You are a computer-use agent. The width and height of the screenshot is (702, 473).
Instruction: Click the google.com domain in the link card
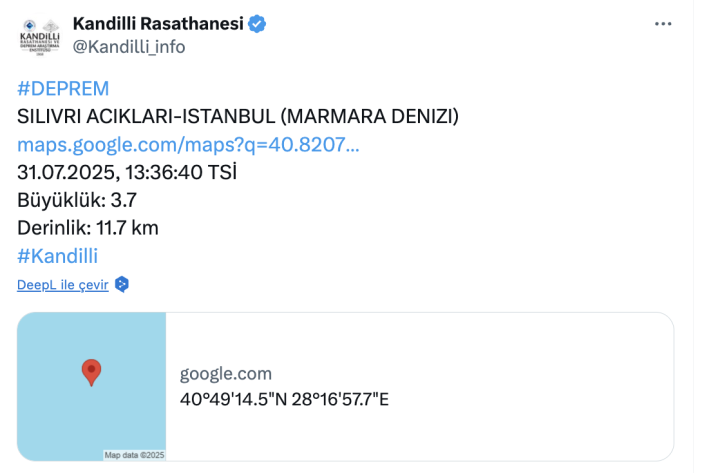pos(225,373)
